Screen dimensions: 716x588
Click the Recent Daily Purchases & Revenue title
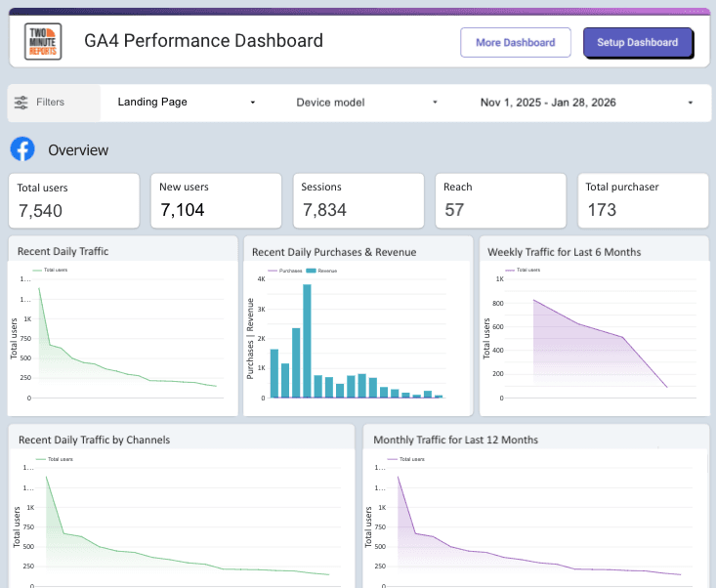tap(334, 252)
